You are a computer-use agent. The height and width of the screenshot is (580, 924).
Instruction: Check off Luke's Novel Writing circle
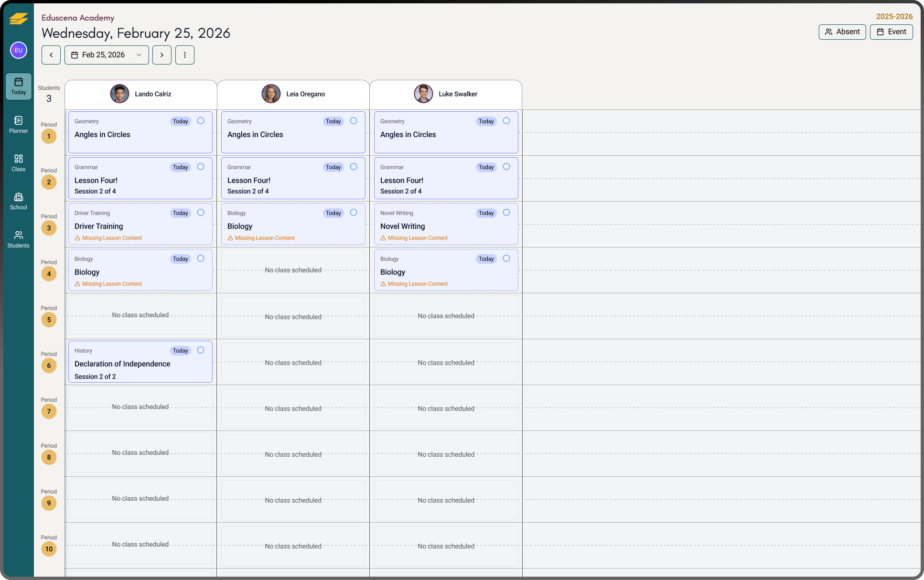[506, 213]
